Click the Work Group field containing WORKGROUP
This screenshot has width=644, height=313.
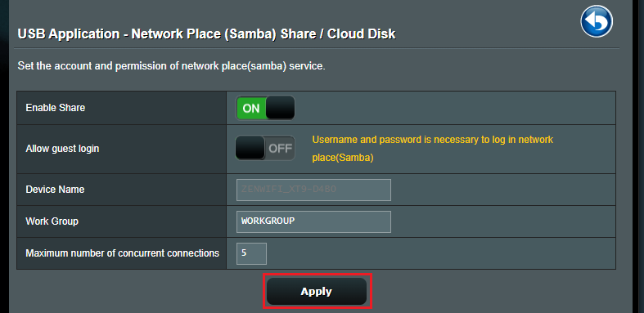coord(313,221)
